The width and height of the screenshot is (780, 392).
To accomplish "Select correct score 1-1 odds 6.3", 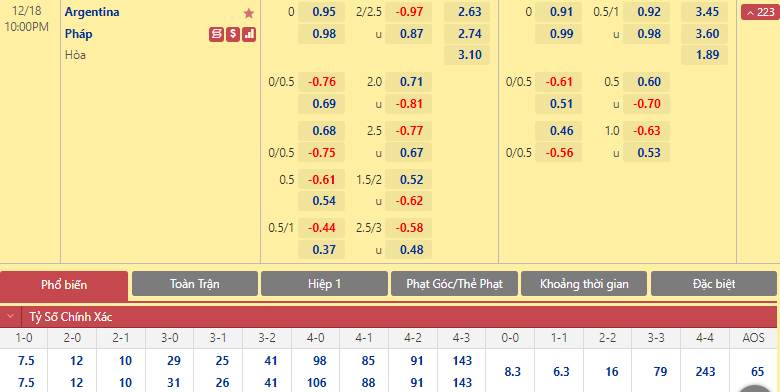I will coord(559,372).
